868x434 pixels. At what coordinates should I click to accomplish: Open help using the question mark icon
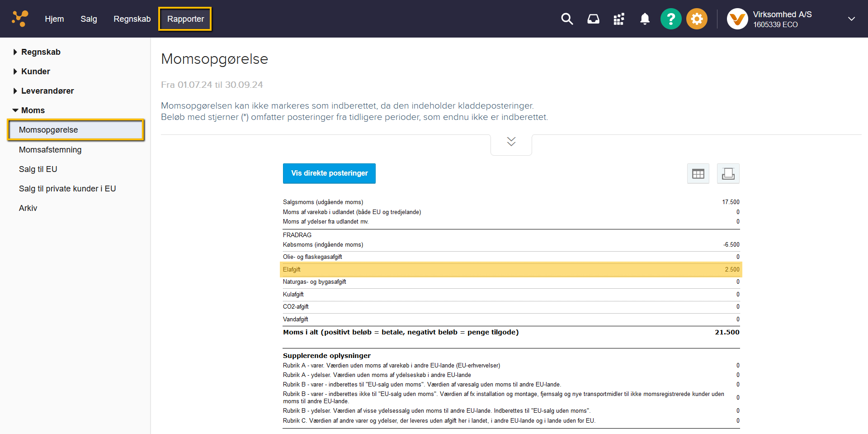click(670, 19)
